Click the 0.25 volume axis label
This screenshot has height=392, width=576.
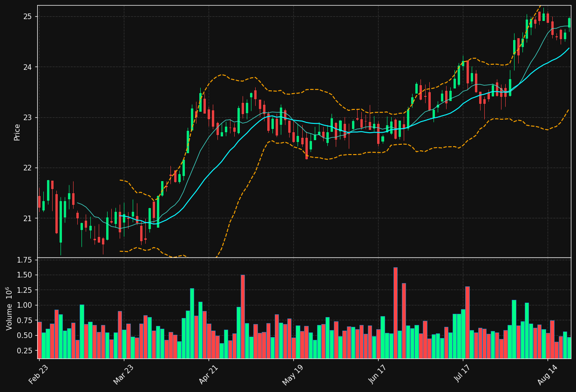pyautogui.click(x=24, y=351)
